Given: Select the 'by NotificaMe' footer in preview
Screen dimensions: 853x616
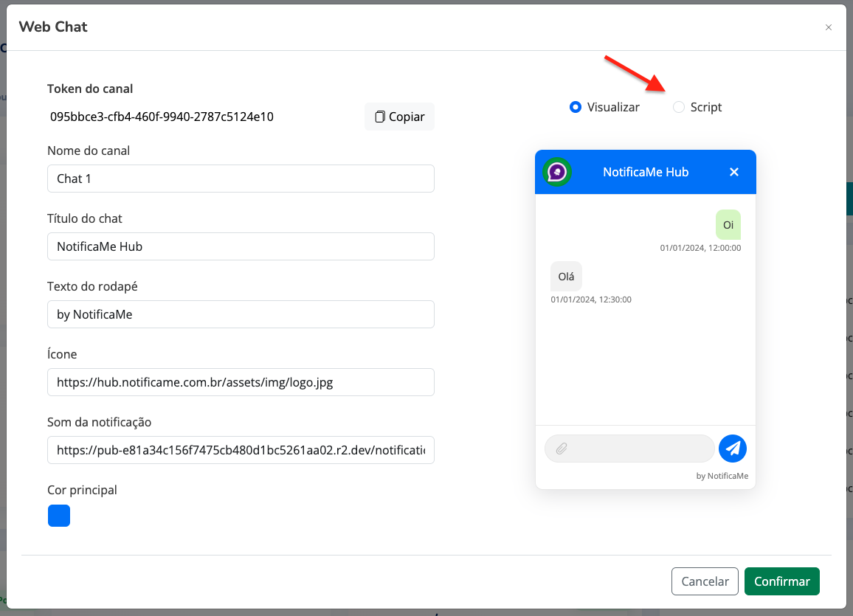Looking at the screenshot, I should click(722, 476).
